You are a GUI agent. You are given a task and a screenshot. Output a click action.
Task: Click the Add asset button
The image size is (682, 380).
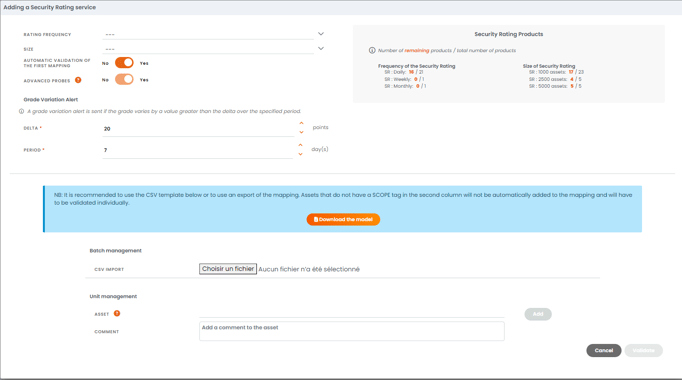(x=538, y=314)
